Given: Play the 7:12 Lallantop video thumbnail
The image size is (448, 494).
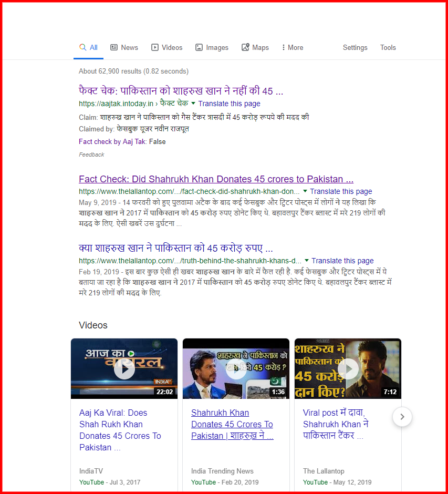Looking at the screenshot, I should [x=348, y=368].
